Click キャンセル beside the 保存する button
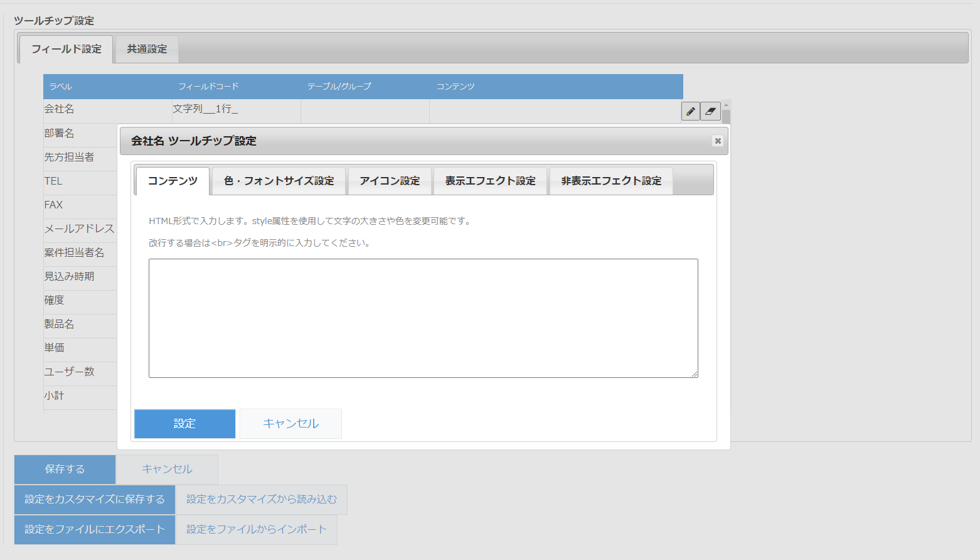 tap(167, 469)
